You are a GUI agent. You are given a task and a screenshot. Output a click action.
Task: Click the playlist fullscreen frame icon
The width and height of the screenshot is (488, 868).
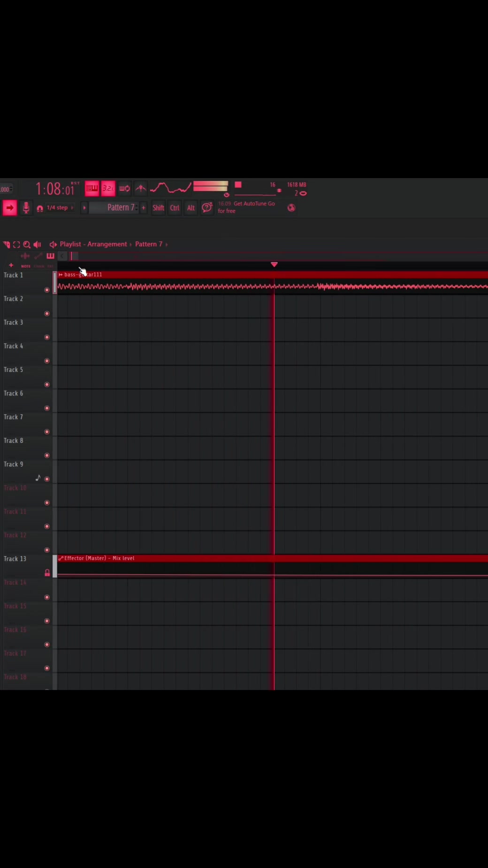[x=16, y=244]
